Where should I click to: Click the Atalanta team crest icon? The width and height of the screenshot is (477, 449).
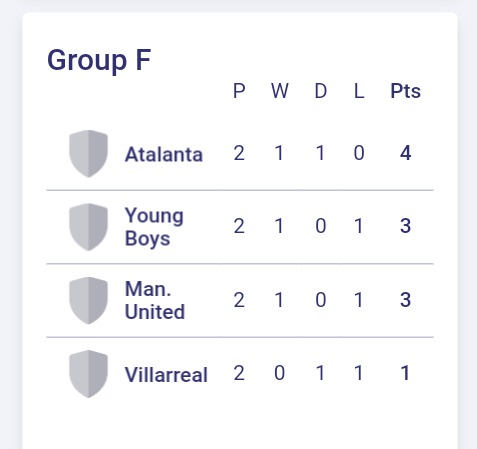[x=88, y=154]
